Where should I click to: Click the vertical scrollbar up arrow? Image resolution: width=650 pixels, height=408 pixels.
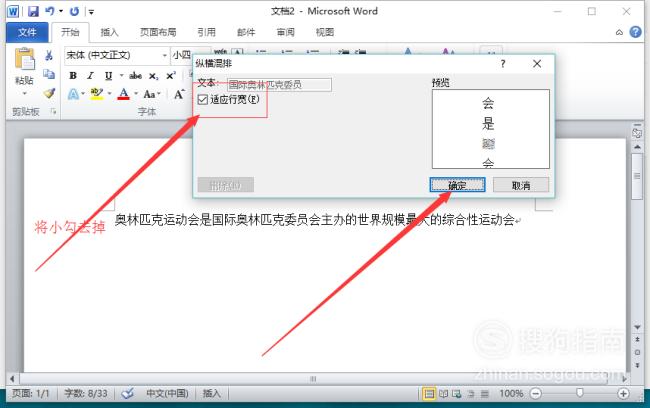pos(637,147)
